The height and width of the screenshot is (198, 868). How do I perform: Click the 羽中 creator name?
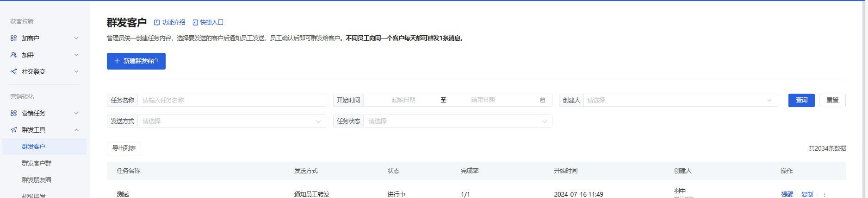pos(680,191)
